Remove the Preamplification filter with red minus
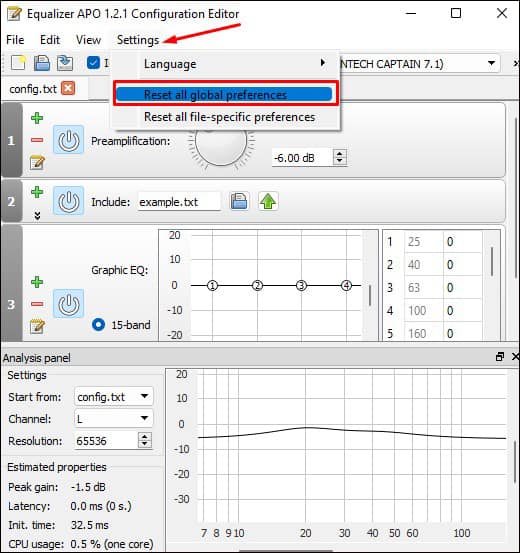Screen dimensions: 520x553 point(37,140)
